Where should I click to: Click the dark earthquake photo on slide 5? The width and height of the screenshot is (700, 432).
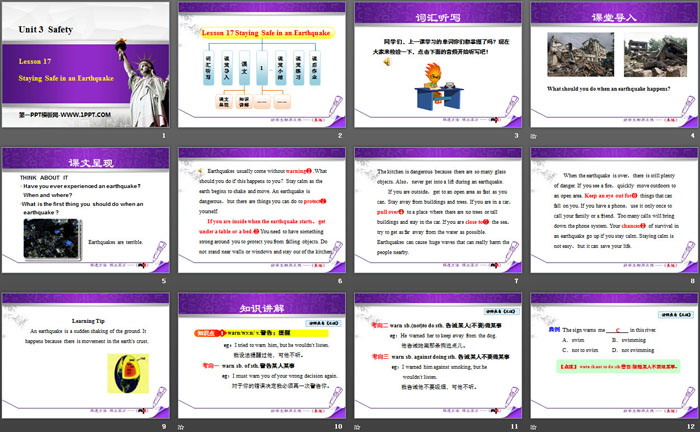[x=52, y=239]
